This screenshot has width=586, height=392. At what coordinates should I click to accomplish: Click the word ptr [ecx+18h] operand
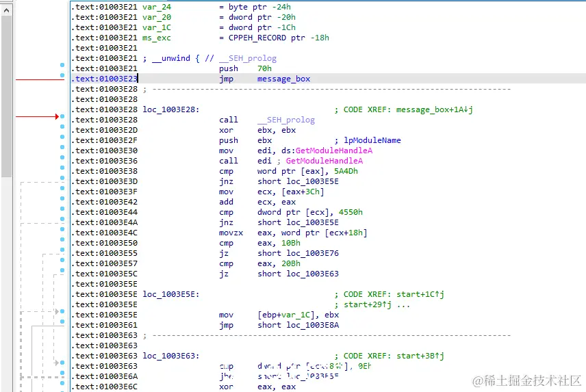(x=324, y=233)
